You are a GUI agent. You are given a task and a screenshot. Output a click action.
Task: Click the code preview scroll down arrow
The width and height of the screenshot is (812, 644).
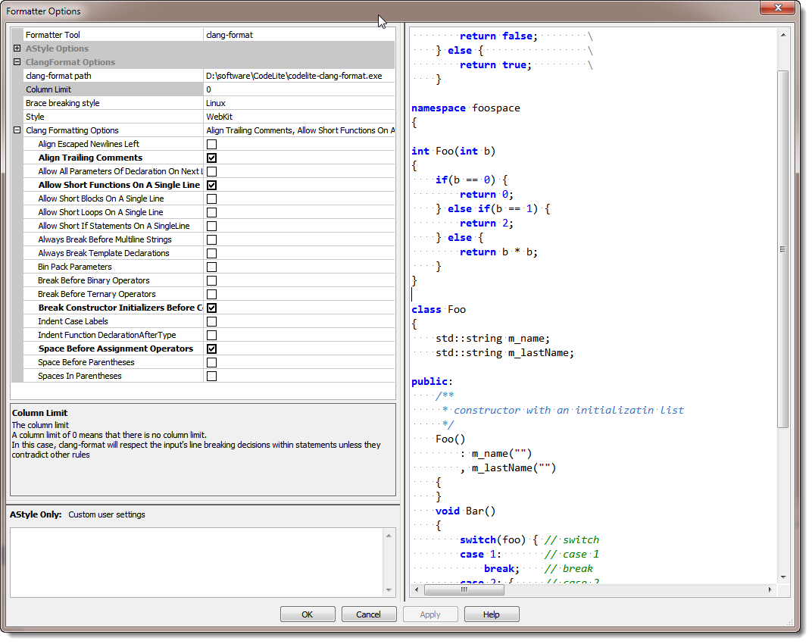(x=783, y=577)
